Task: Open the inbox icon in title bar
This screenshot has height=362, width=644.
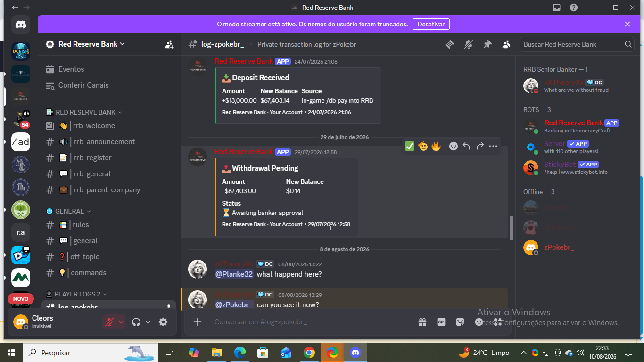Action: pyautogui.click(x=557, y=8)
